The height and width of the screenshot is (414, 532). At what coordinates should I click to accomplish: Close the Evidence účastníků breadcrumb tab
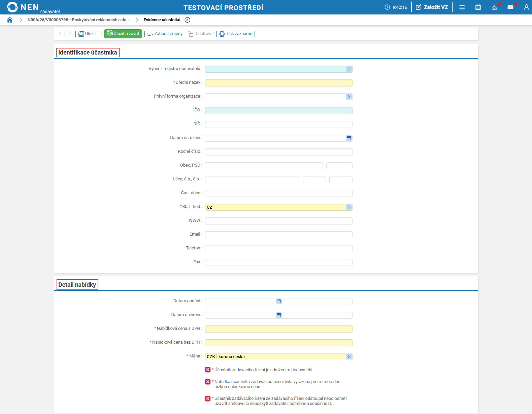point(188,20)
